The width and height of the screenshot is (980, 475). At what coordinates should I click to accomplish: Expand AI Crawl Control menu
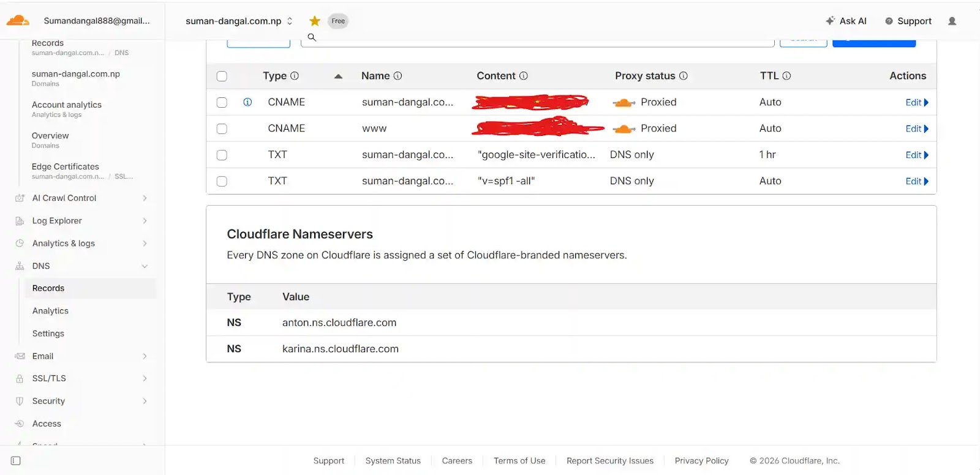(x=145, y=198)
